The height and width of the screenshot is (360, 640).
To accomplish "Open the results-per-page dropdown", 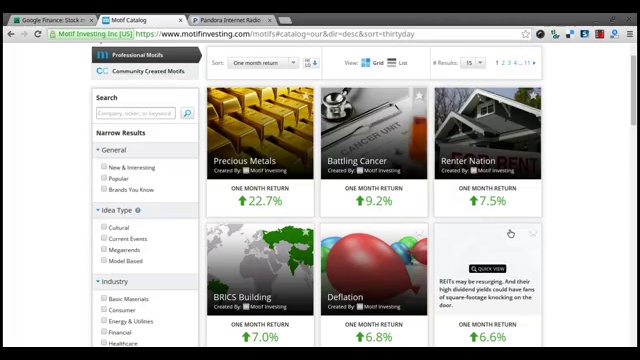I will click(473, 63).
